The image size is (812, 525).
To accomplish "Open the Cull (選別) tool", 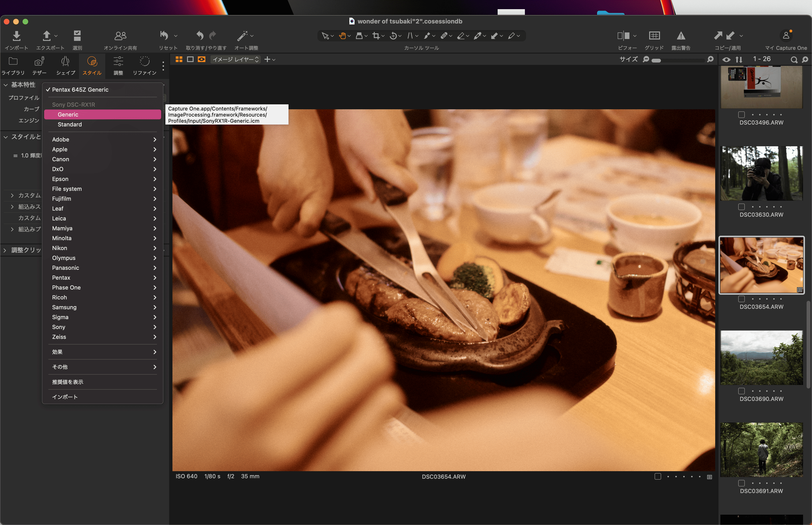I will tap(77, 36).
